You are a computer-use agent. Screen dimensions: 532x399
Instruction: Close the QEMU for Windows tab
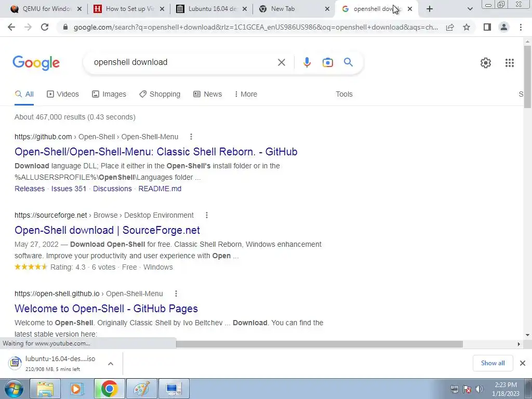[x=79, y=9]
